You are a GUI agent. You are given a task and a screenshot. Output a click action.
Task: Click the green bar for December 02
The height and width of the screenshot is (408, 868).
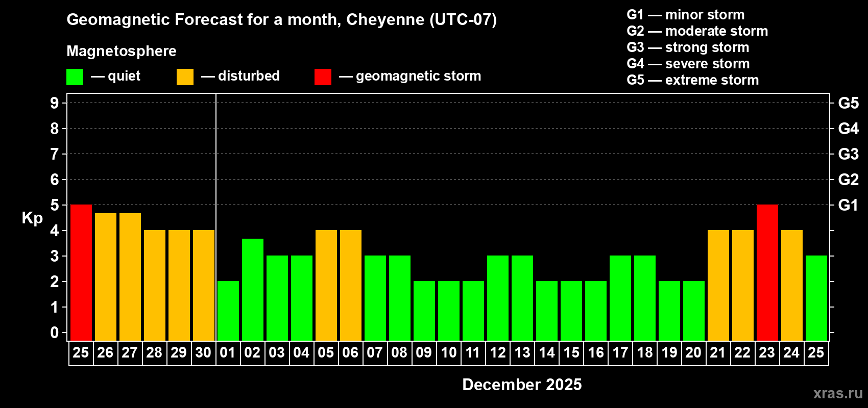click(253, 290)
